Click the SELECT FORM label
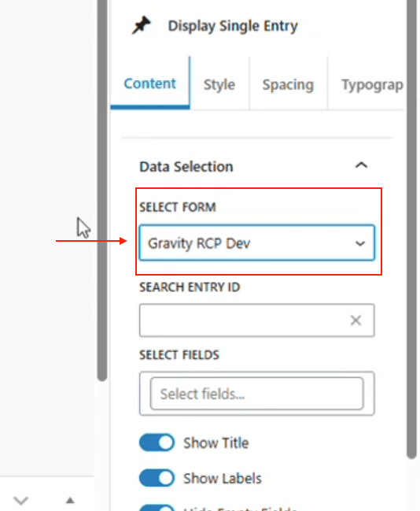 point(178,207)
